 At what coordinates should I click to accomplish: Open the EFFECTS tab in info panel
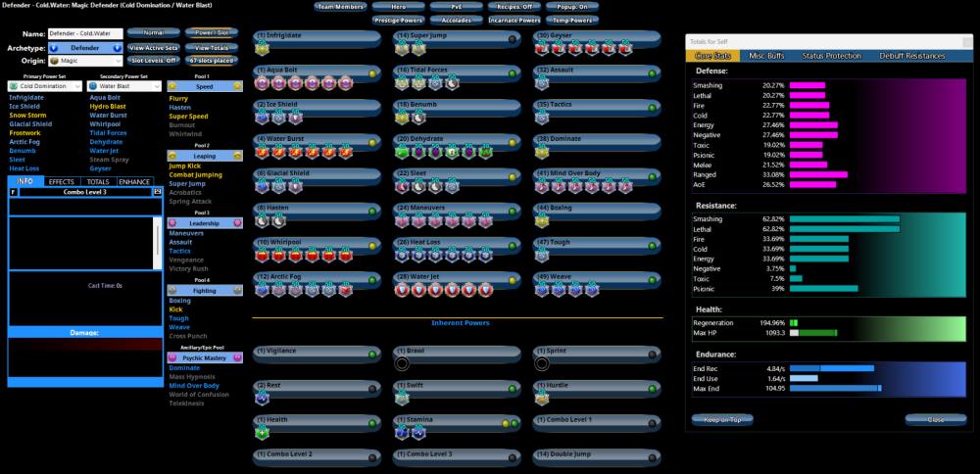61,181
